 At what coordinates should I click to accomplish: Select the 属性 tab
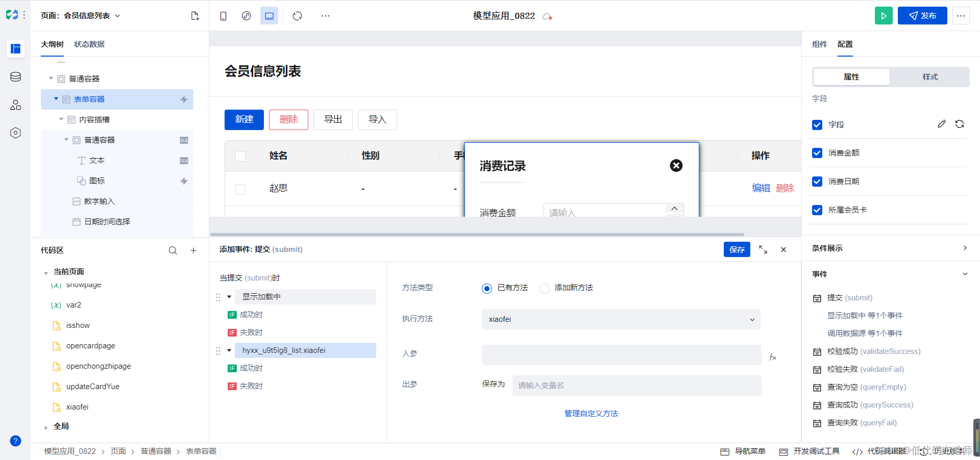tap(851, 77)
